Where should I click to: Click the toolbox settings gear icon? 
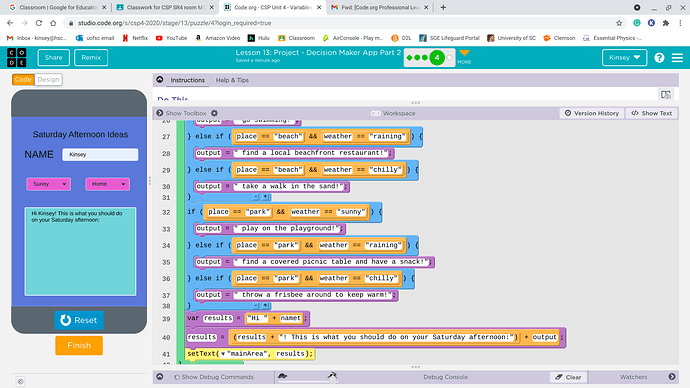[x=214, y=113]
